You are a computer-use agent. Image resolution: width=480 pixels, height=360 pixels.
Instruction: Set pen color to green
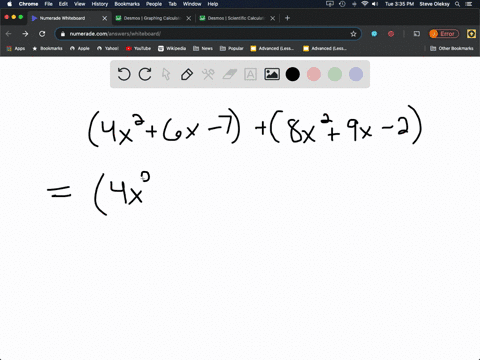point(335,74)
